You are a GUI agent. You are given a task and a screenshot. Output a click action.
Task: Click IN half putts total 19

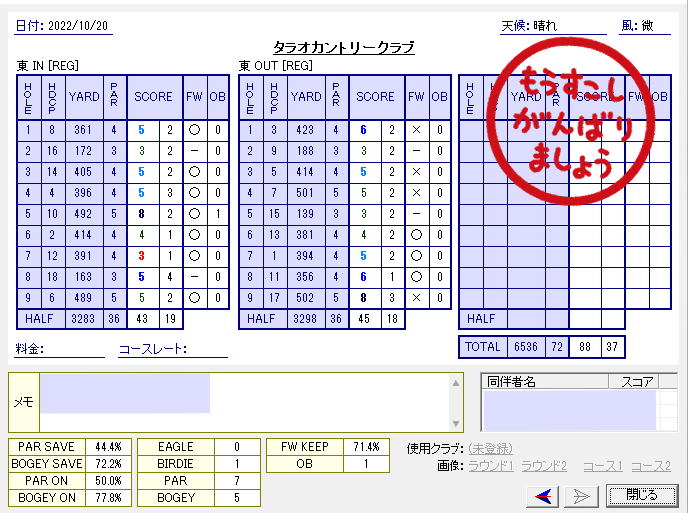coord(170,319)
